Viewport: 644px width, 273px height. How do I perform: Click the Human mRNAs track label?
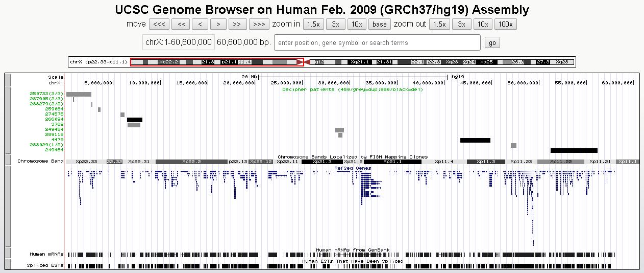(46, 254)
